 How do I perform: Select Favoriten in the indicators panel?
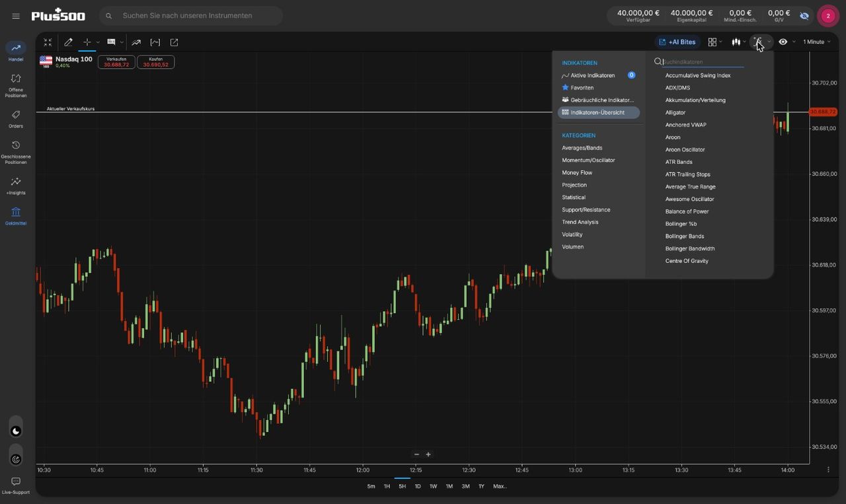coord(578,88)
